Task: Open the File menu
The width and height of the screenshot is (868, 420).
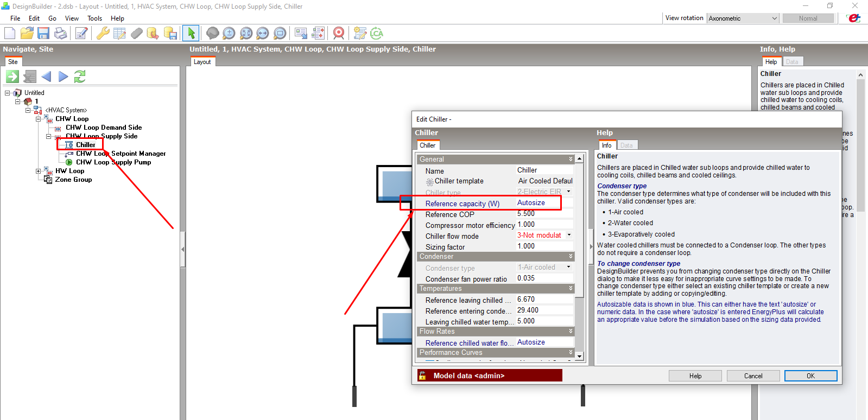Action: [x=15, y=18]
